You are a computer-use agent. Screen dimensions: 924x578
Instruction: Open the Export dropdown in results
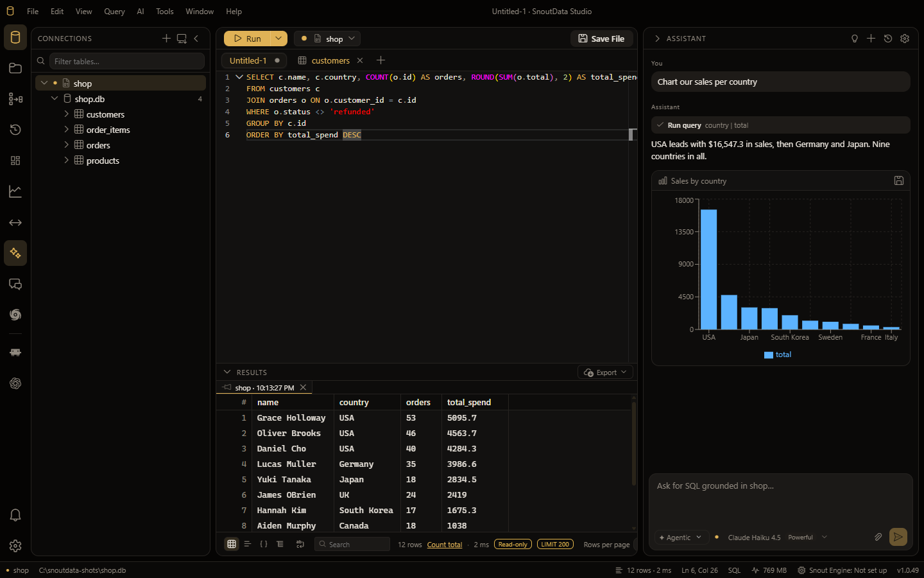click(605, 372)
